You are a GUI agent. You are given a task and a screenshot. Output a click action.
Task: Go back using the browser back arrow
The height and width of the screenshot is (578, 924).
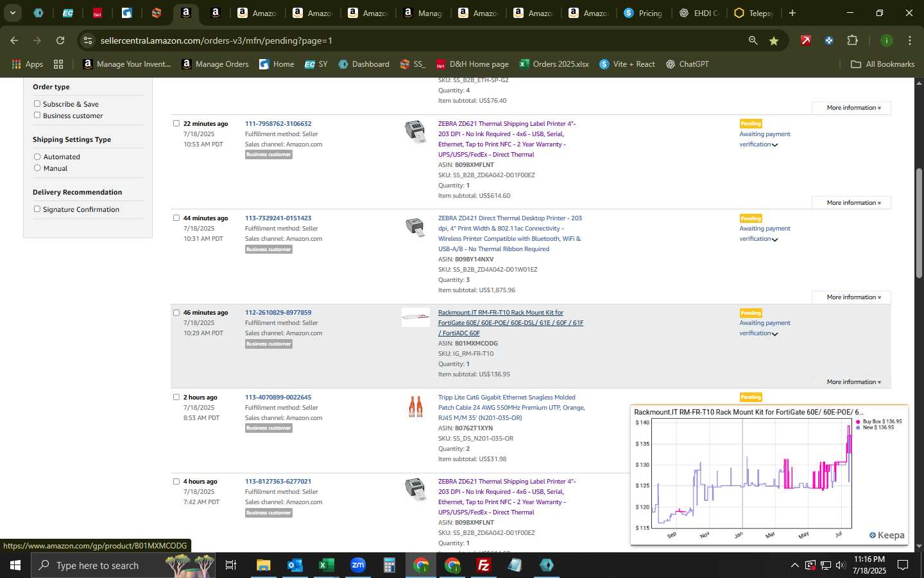[x=14, y=40]
